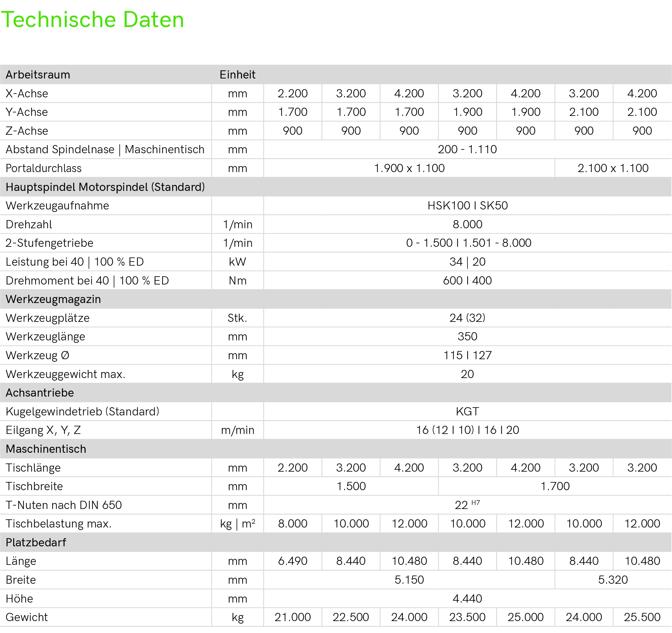The image size is (672, 633).
Task: Click the 'Drehzahl' row label
Action: 29,224
